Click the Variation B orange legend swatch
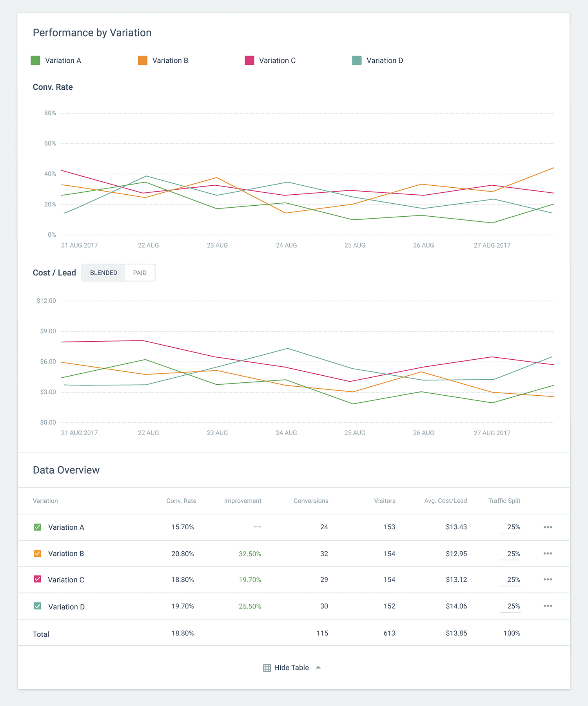Screen dimensions: 588x706 (143, 60)
